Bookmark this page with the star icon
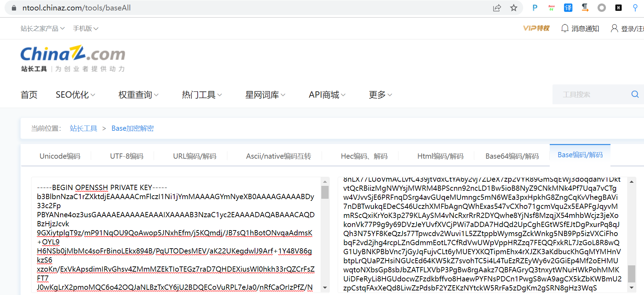This screenshot has width=644, height=295. 514,8
